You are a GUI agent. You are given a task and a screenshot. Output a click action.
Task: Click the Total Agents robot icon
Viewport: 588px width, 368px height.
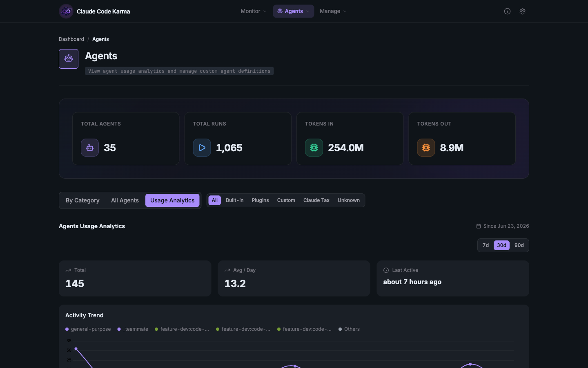[x=90, y=148]
